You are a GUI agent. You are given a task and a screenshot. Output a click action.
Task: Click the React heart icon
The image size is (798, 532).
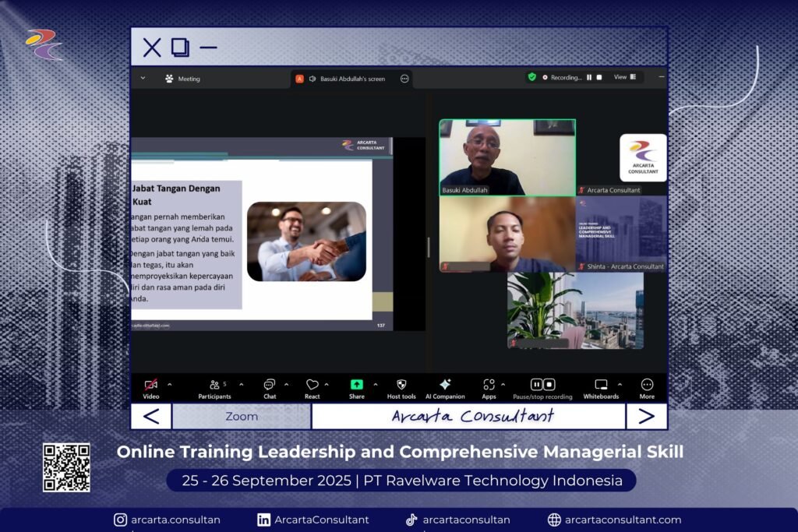[x=312, y=385]
